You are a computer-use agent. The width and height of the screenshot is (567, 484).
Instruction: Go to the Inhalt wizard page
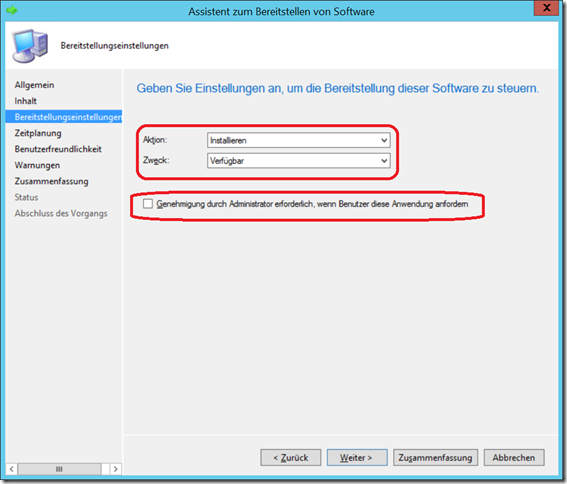(x=26, y=101)
